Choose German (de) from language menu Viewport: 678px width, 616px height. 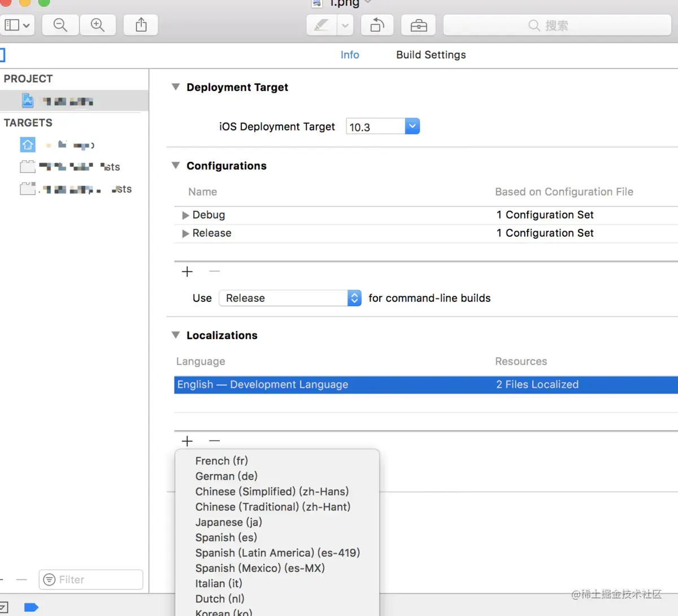coord(277,476)
